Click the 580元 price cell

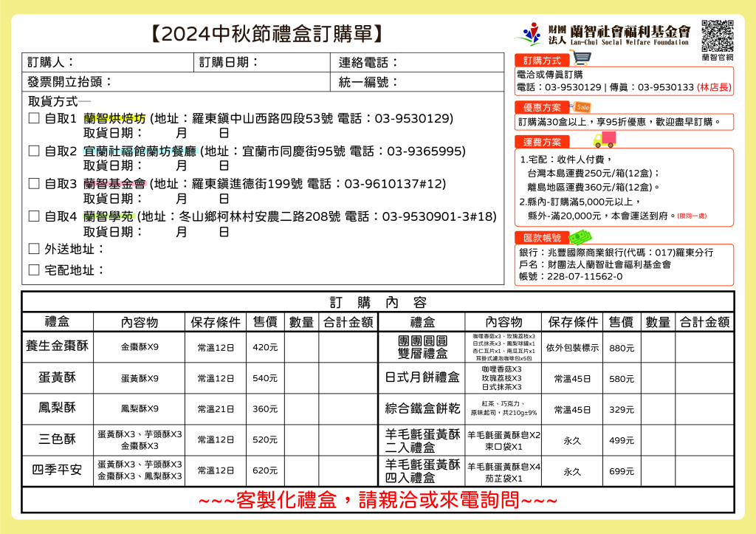(622, 379)
